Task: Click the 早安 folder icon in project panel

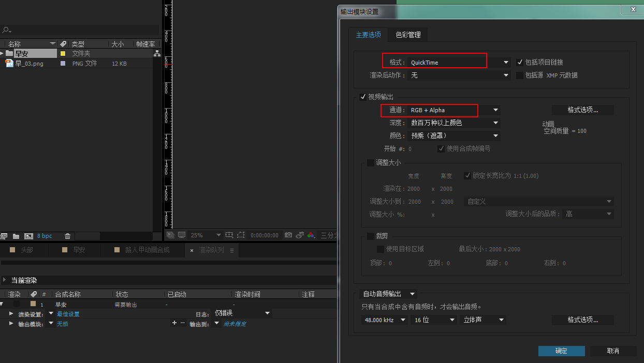Action: coord(9,53)
